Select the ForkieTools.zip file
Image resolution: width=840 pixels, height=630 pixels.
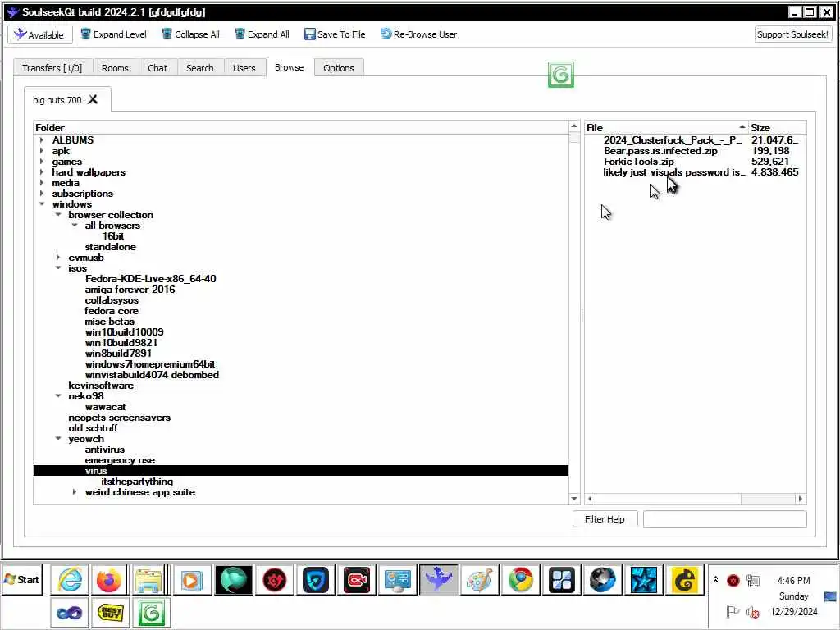[638, 162]
